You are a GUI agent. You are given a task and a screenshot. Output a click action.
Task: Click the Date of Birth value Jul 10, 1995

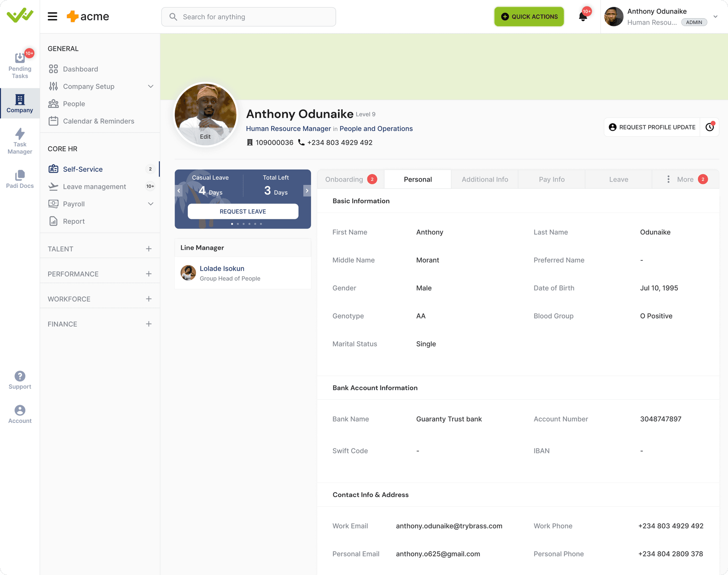tap(659, 288)
